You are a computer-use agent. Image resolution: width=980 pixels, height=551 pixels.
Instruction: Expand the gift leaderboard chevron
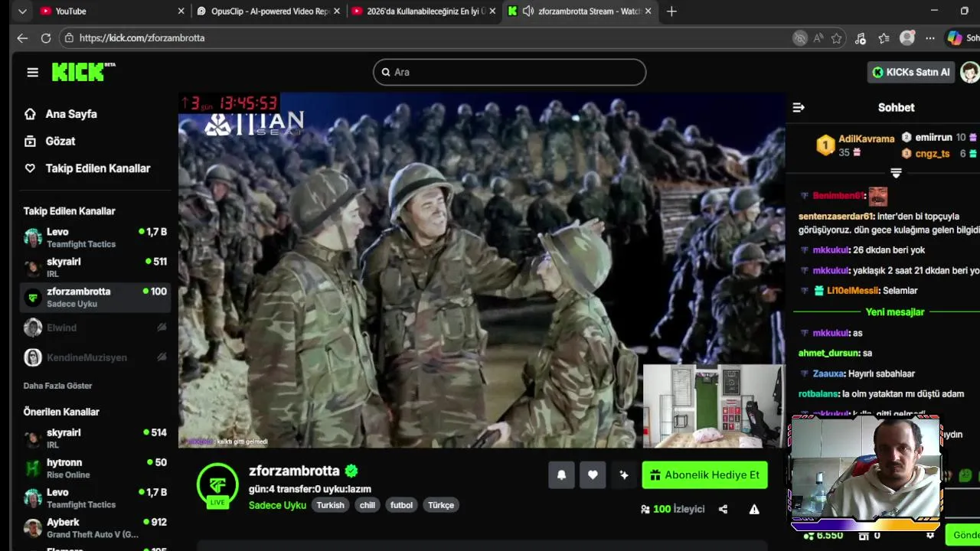(x=896, y=173)
